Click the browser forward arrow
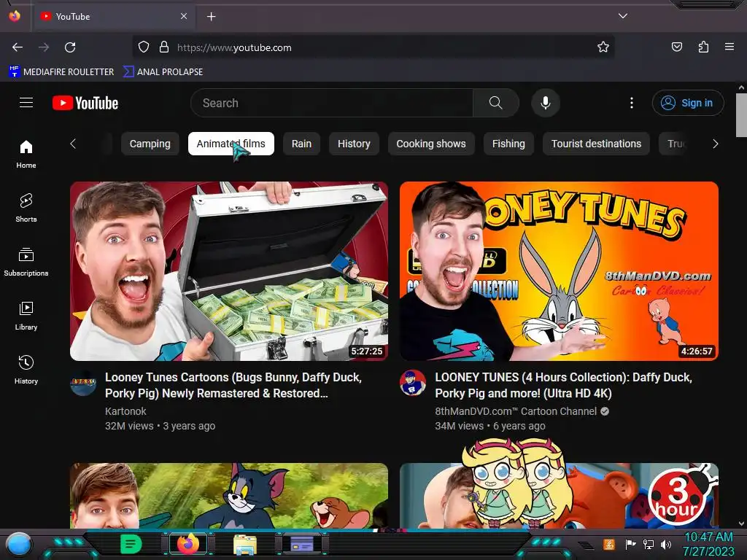This screenshot has height=560, width=747. [x=44, y=47]
